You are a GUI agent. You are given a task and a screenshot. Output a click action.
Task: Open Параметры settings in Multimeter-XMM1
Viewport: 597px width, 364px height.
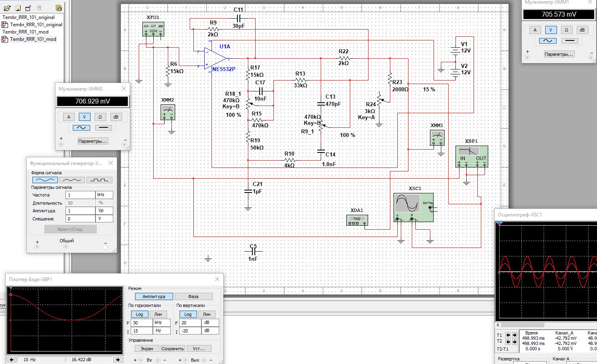point(559,54)
